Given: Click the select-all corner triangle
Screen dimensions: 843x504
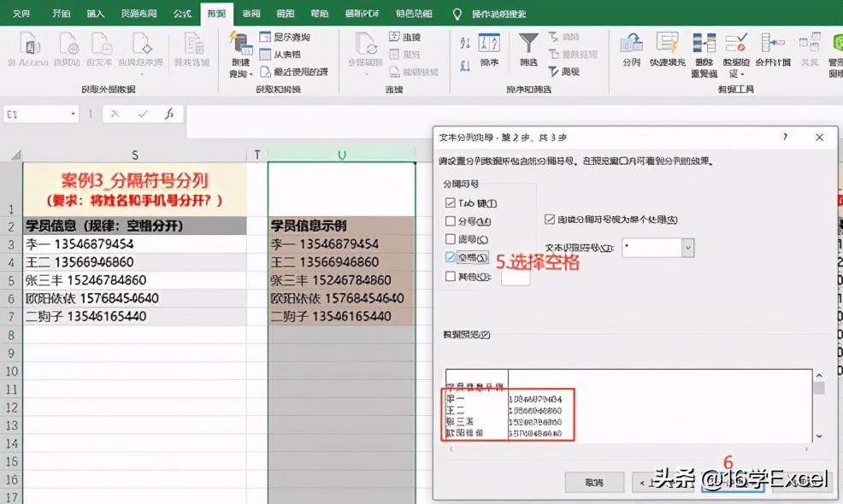Looking at the screenshot, I should pos(16,155).
